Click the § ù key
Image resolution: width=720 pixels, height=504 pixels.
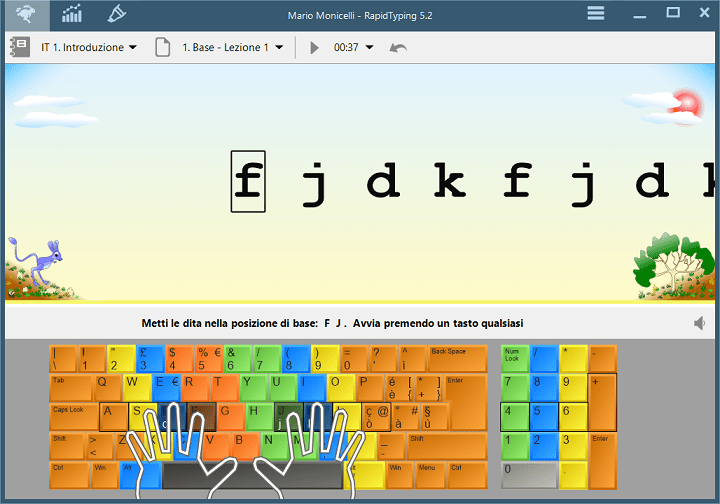(x=435, y=417)
